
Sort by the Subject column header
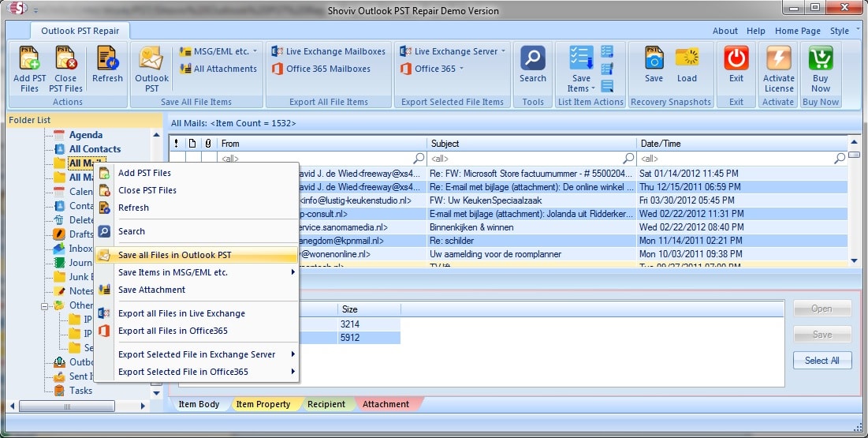[532, 143]
